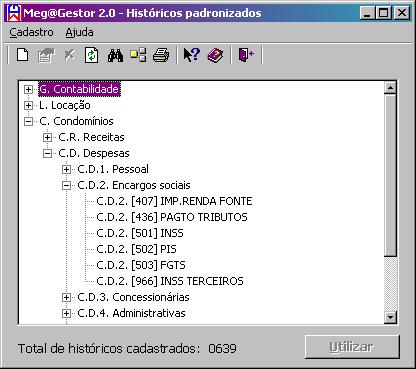Select the [502] PIS entry
The width and height of the screenshot is (416, 369).
click(x=136, y=249)
